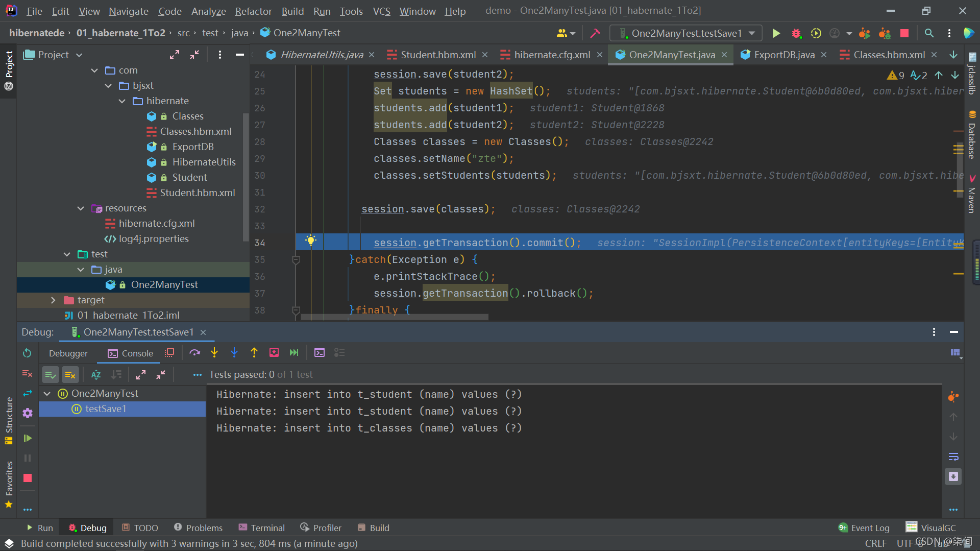
Task: Collapse the hibernate package folder
Action: click(x=122, y=101)
